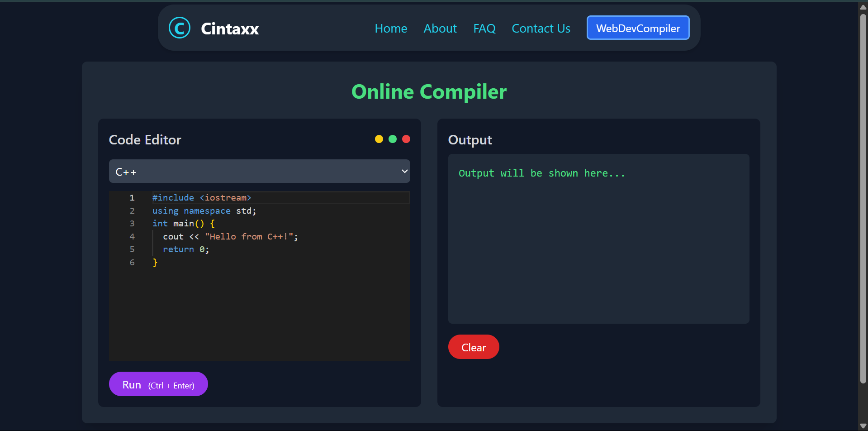Viewport: 868px width, 431px height.
Task: Click line number 3 in the gutter
Action: 132,224
